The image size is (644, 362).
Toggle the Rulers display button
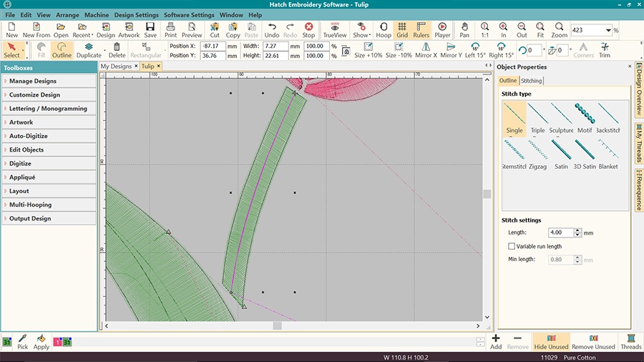pyautogui.click(x=421, y=29)
